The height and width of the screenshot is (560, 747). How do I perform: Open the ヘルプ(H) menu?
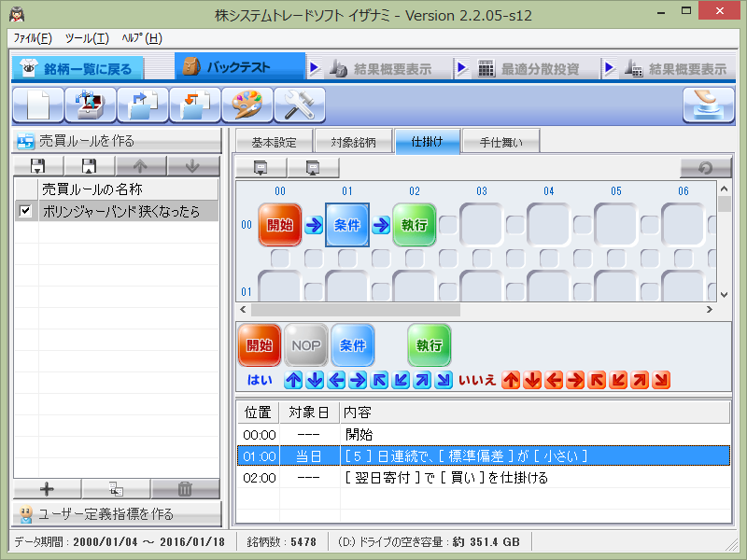(142, 38)
